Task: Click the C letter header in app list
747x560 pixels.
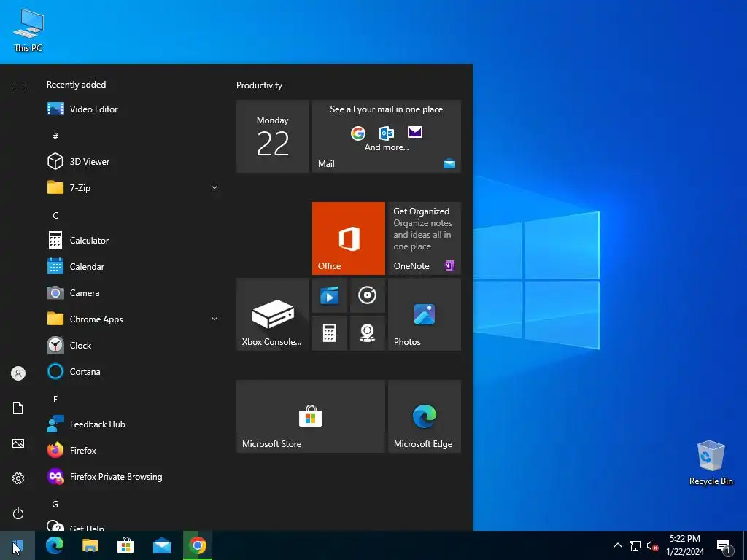Action: point(55,215)
